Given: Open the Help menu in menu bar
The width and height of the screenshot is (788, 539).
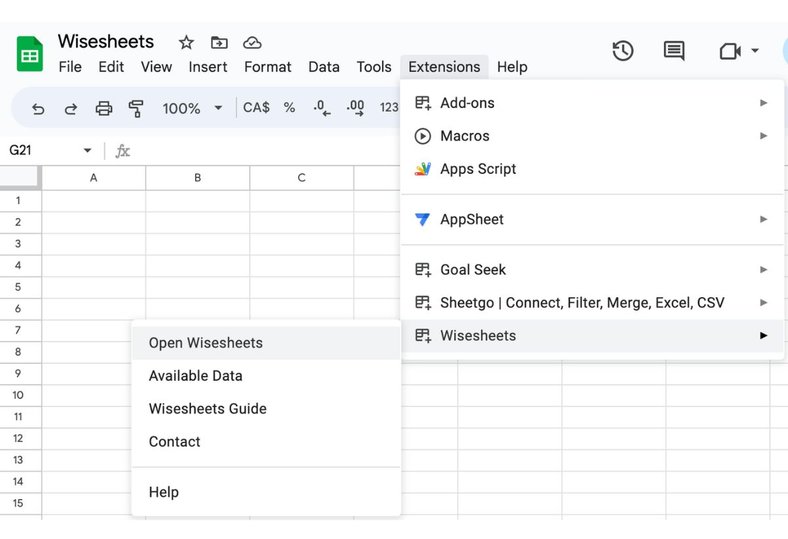Looking at the screenshot, I should point(512,67).
